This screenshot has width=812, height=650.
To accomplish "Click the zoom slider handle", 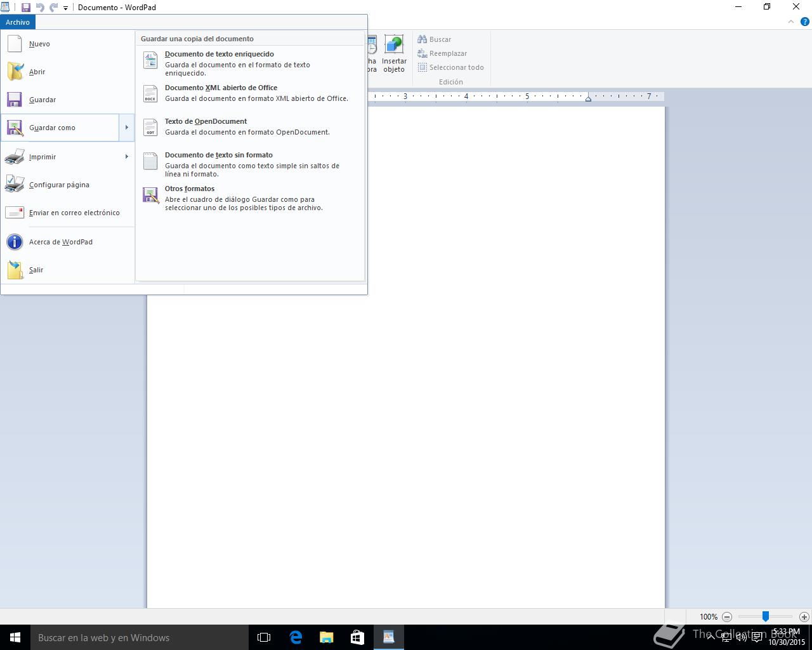I will point(766,616).
